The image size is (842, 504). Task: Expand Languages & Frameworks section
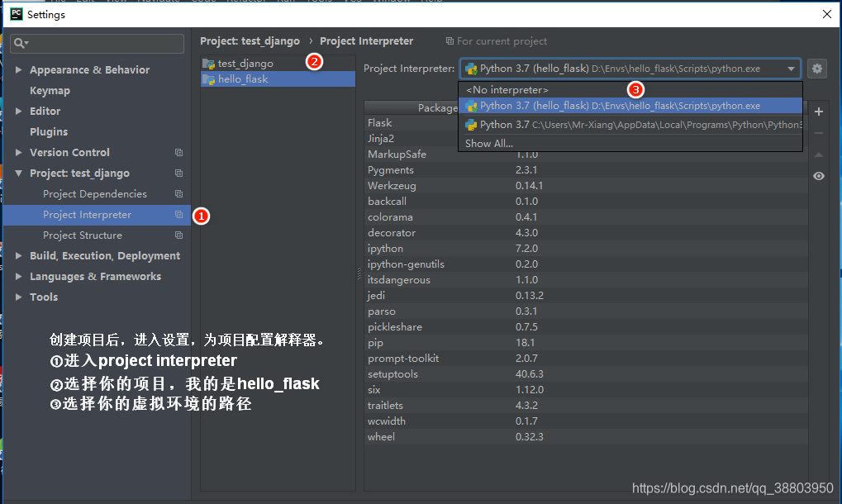[x=18, y=277]
